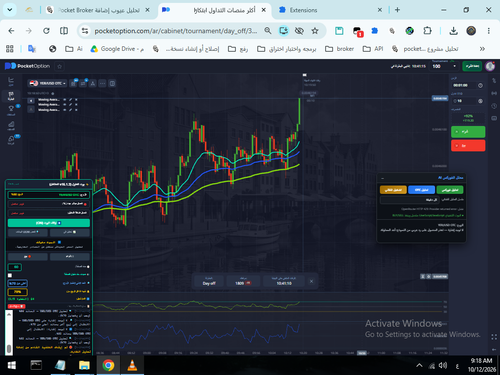This screenshot has width=500, height=375.
Task: Open Chrome downloads icon
Action: (x=453, y=31)
